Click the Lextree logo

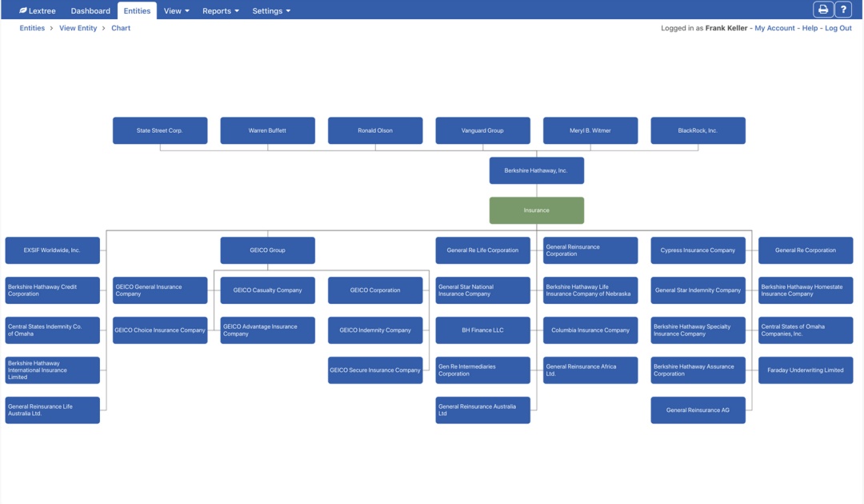[37, 10]
